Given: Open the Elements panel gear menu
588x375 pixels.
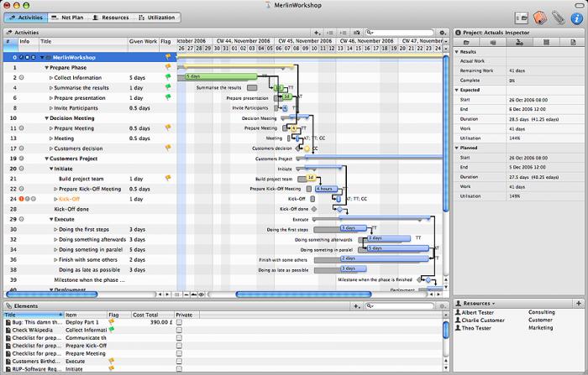Looking at the screenshot, I should pos(443,306).
